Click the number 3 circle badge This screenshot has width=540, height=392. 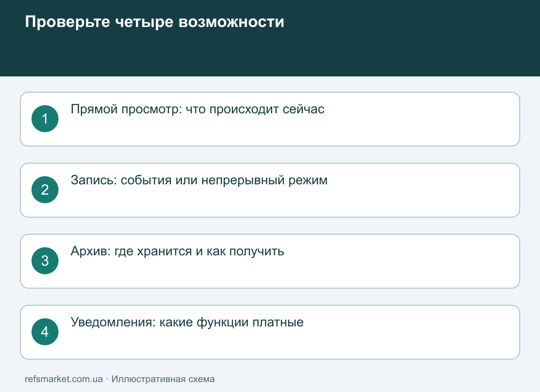tap(45, 261)
